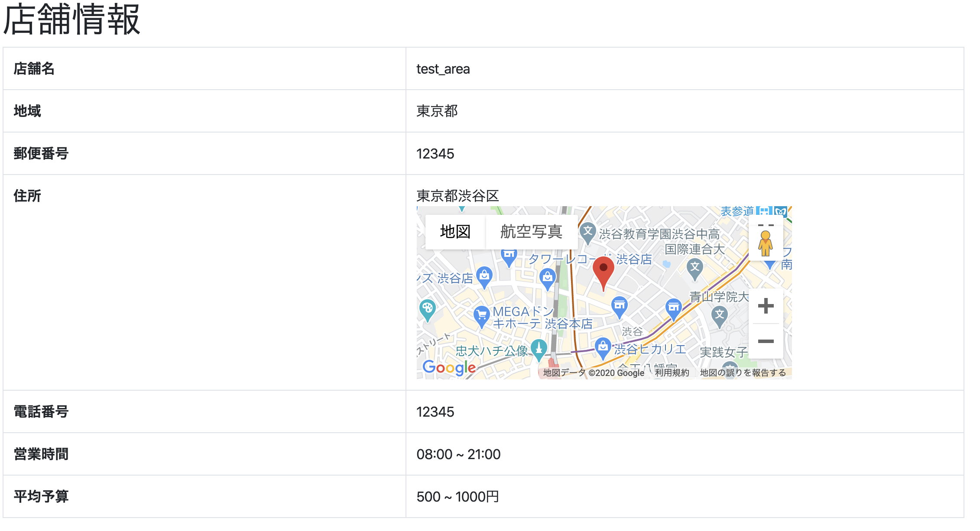Open the 利用規約 terms link
Image resolution: width=980 pixels, height=531 pixels.
672,373
